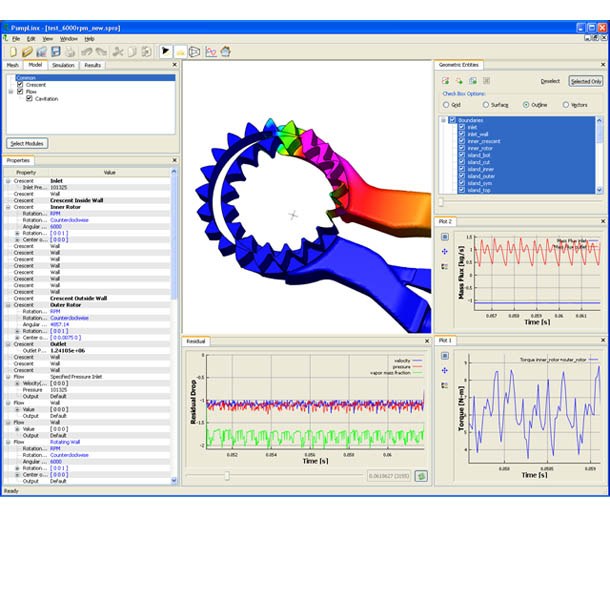Toggle the island_top boundary checkbox

pos(462,190)
